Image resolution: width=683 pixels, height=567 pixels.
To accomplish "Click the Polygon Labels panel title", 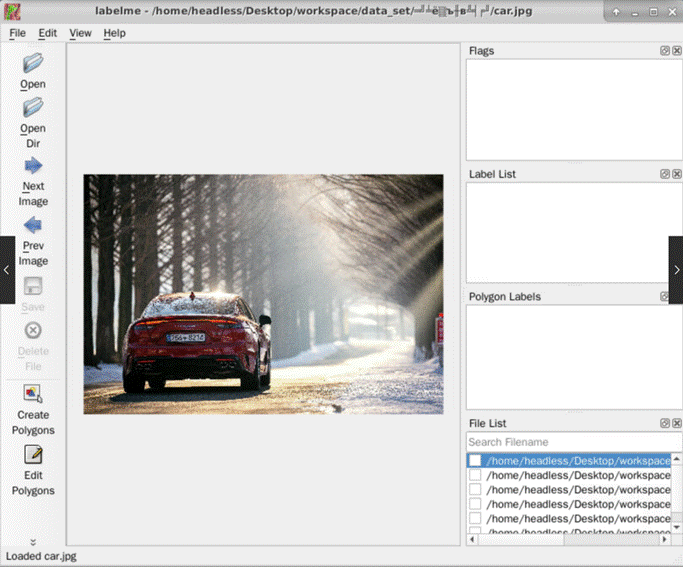I will (x=504, y=297).
